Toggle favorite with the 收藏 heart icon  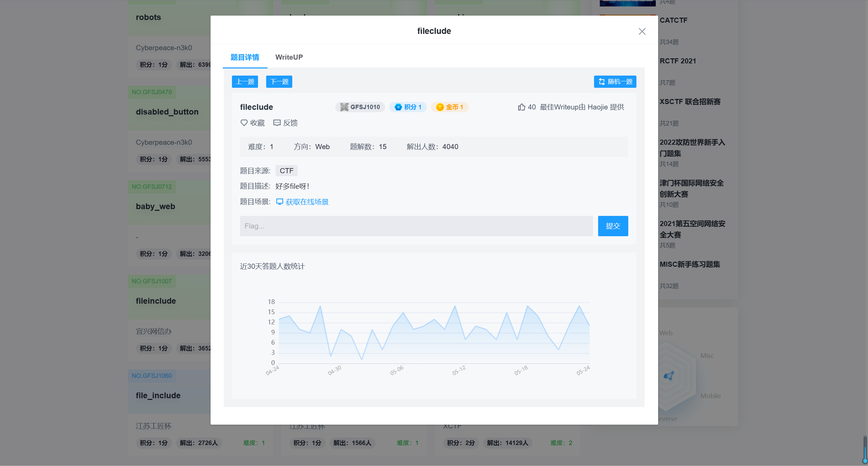pos(244,123)
